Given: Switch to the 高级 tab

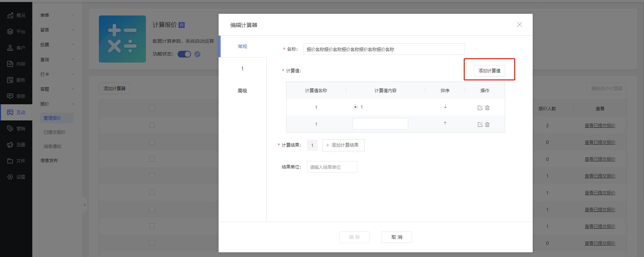Looking at the screenshot, I should (242, 90).
